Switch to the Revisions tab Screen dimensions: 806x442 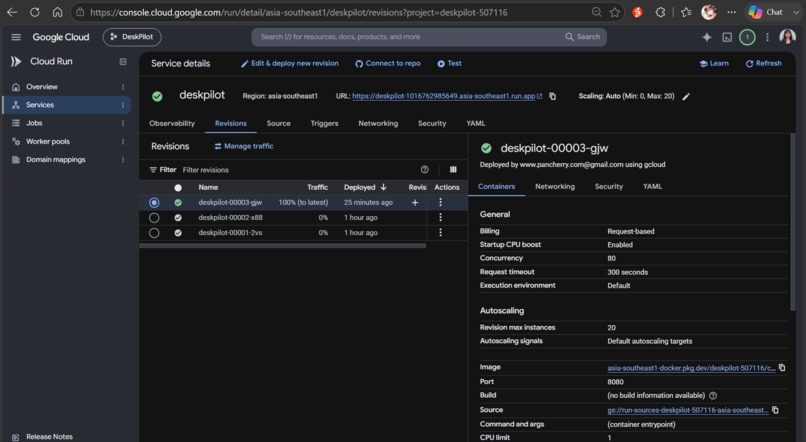(231, 123)
